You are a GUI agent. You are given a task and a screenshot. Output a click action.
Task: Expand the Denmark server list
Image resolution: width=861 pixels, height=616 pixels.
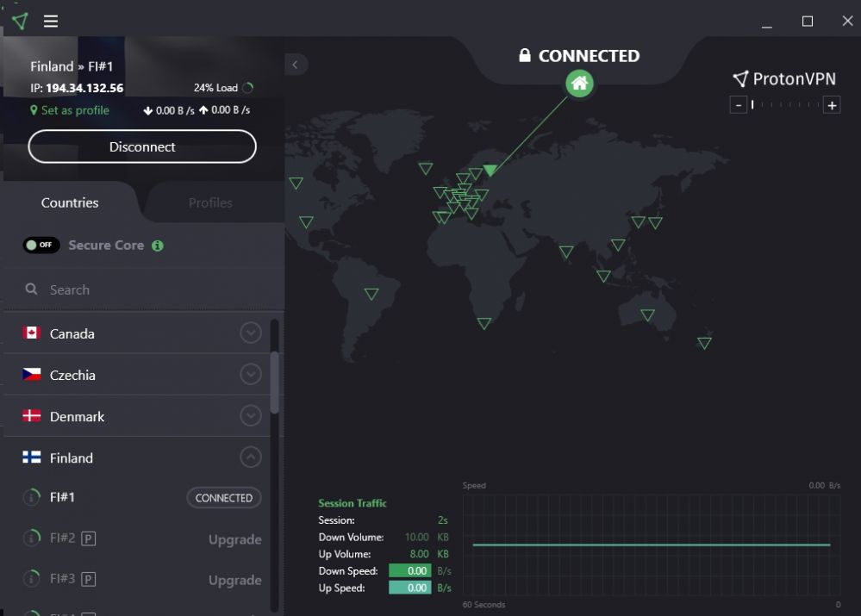coord(251,415)
